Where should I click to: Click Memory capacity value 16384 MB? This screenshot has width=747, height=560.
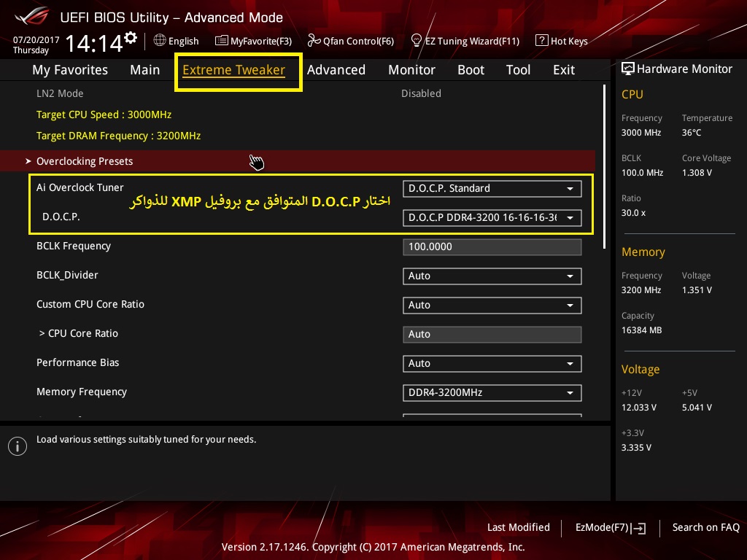(642, 330)
